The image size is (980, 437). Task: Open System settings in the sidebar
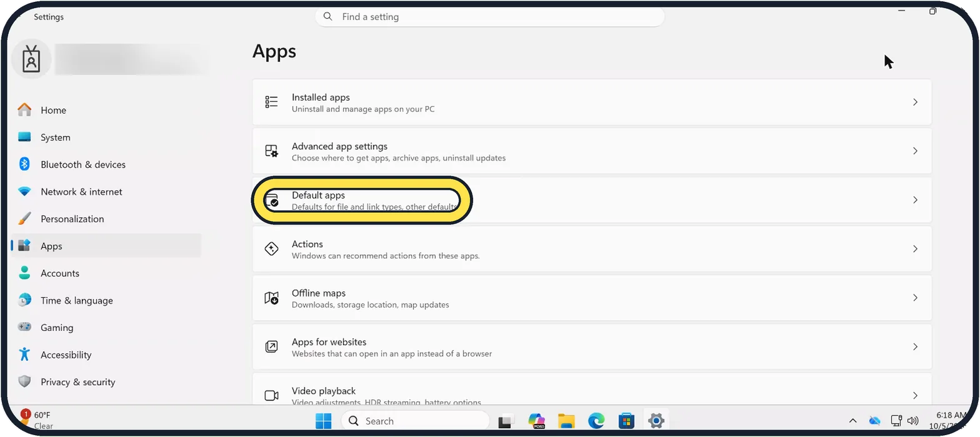106,137
